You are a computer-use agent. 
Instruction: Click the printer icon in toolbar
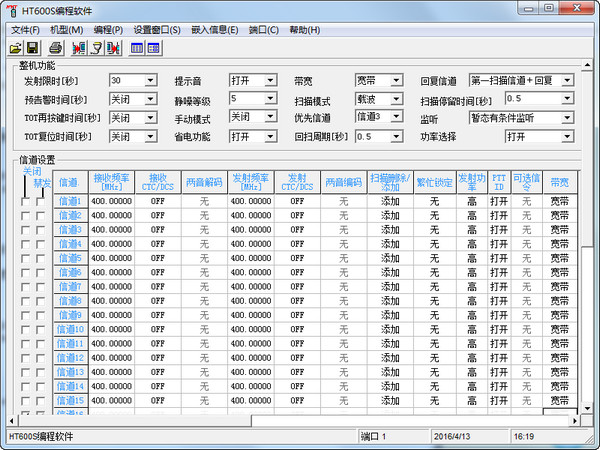click(x=55, y=48)
